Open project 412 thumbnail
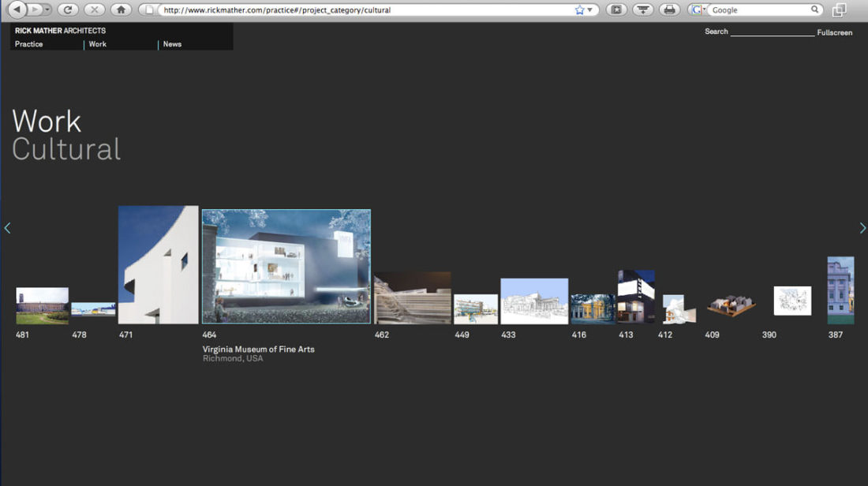The height and width of the screenshot is (486, 868). pyautogui.click(x=679, y=308)
